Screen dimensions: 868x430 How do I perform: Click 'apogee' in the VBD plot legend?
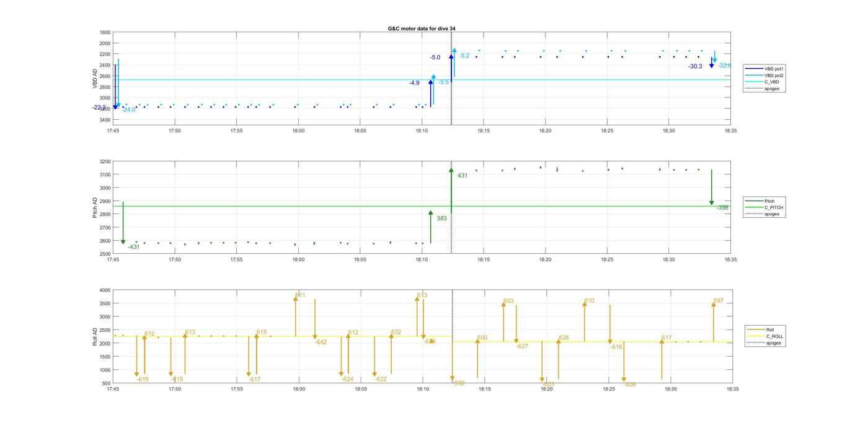[772, 88]
